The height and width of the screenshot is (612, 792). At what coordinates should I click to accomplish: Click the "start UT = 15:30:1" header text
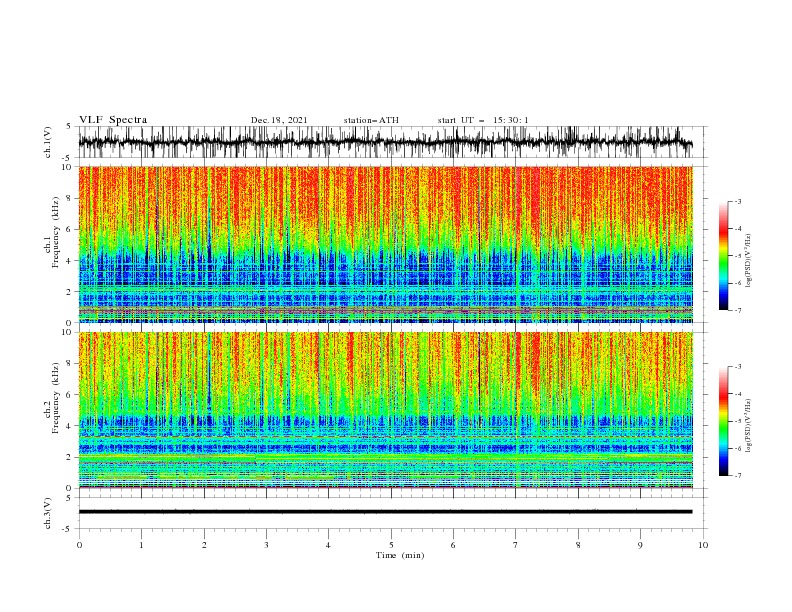(483, 120)
